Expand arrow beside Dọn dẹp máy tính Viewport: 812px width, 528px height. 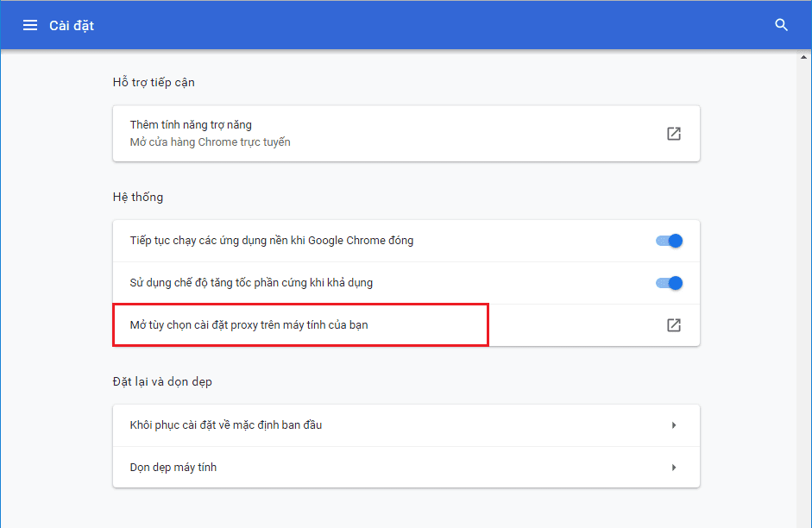(674, 468)
